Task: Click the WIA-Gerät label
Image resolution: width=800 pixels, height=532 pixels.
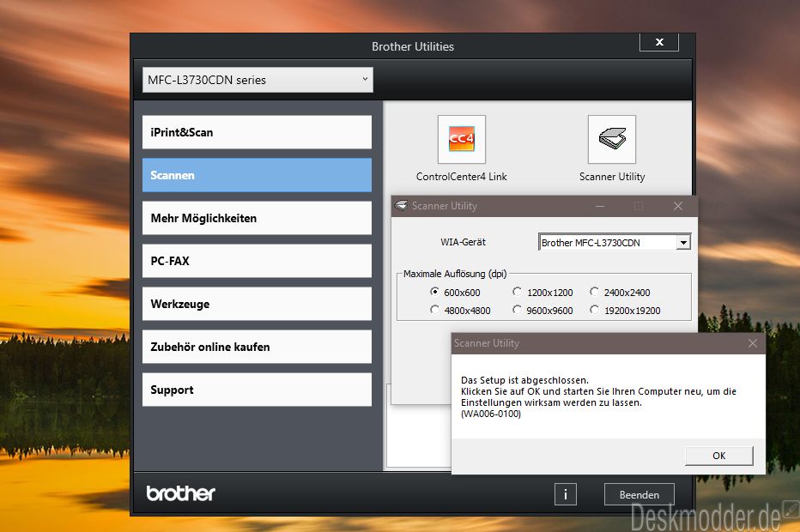Action: tap(463, 242)
